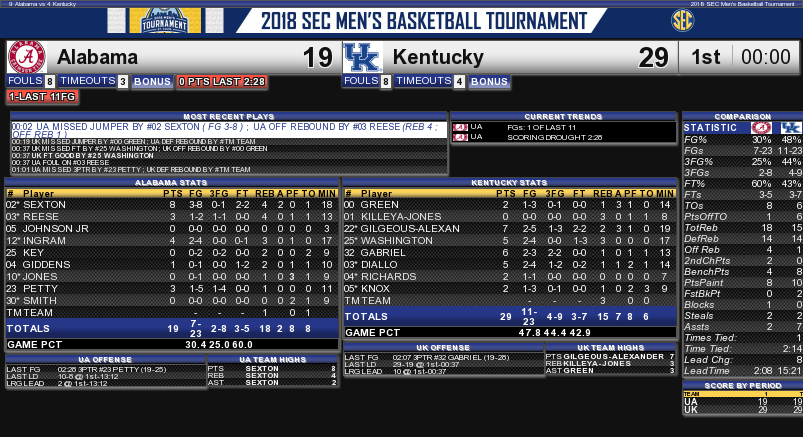Select PETTY row in Alabama stats
803x437 pixels.
click(x=172, y=288)
